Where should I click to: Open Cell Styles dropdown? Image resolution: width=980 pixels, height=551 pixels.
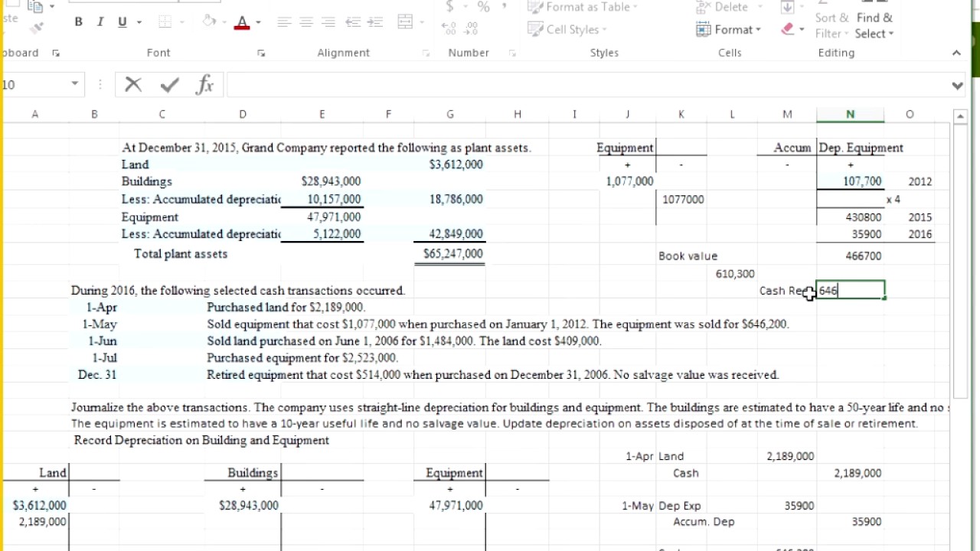[568, 29]
